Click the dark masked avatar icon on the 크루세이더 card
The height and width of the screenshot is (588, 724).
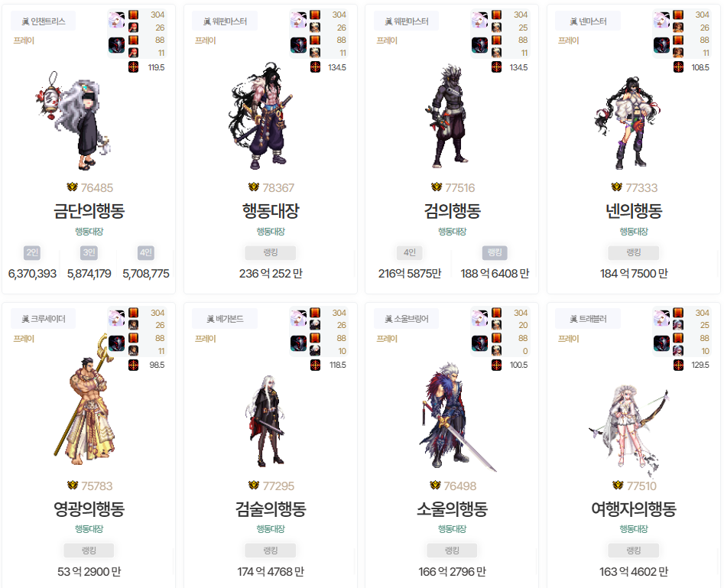coord(116,343)
